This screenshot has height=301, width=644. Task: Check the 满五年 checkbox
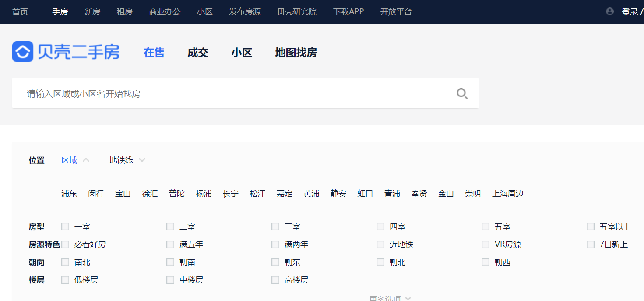click(x=170, y=244)
